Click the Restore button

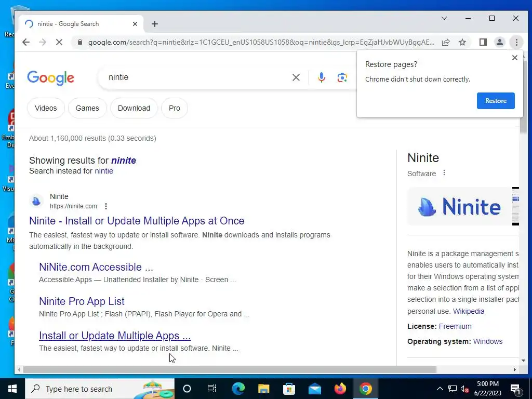click(x=496, y=101)
